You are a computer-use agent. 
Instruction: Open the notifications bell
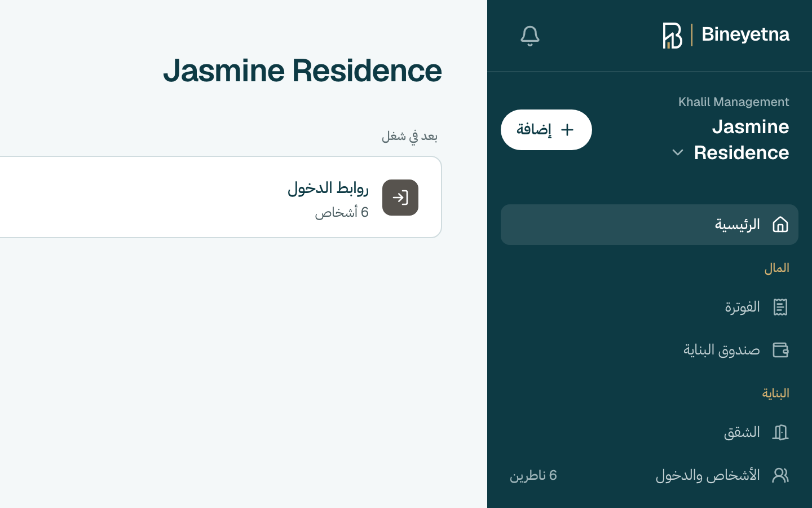tap(529, 36)
